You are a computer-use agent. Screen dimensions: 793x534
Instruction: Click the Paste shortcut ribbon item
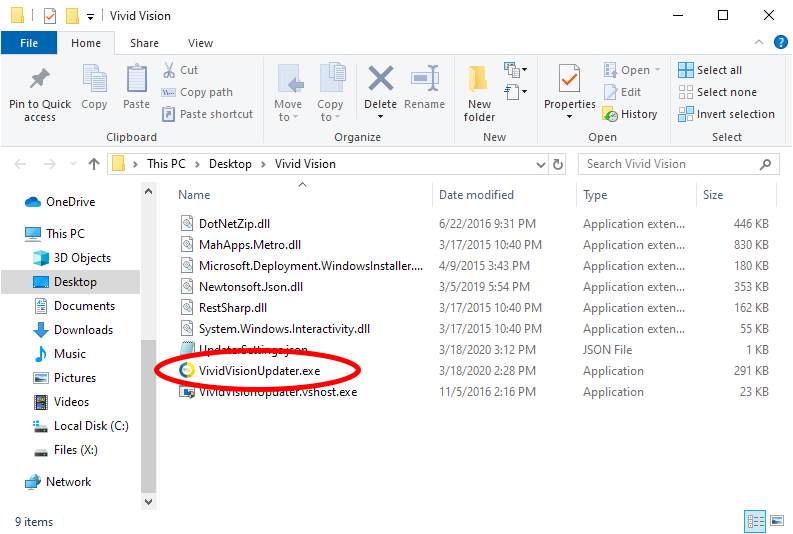(x=207, y=114)
